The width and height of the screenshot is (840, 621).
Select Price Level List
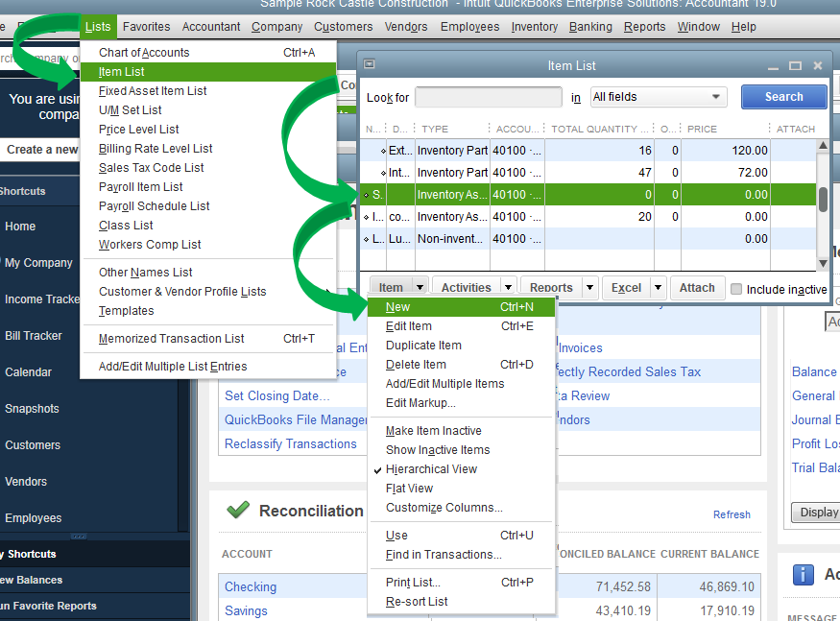[x=208, y=130]
